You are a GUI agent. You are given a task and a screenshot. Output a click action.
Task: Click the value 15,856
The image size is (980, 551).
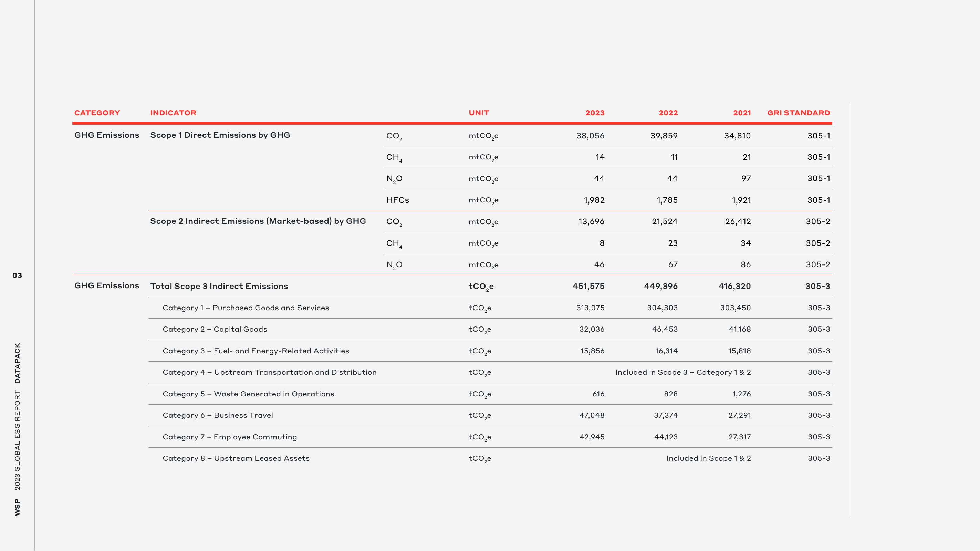click(x=592, y=351)
